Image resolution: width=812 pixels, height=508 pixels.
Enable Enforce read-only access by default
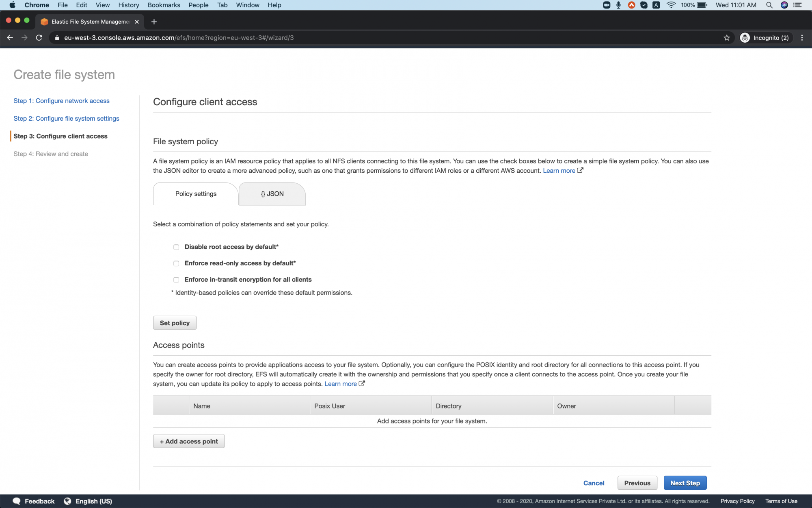click(176, 263)
